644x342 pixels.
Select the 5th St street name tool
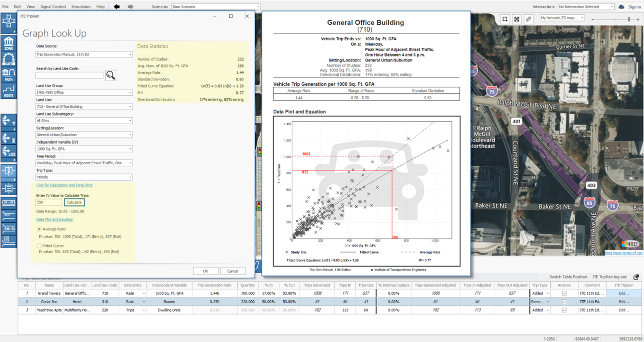tap(9, 229)
